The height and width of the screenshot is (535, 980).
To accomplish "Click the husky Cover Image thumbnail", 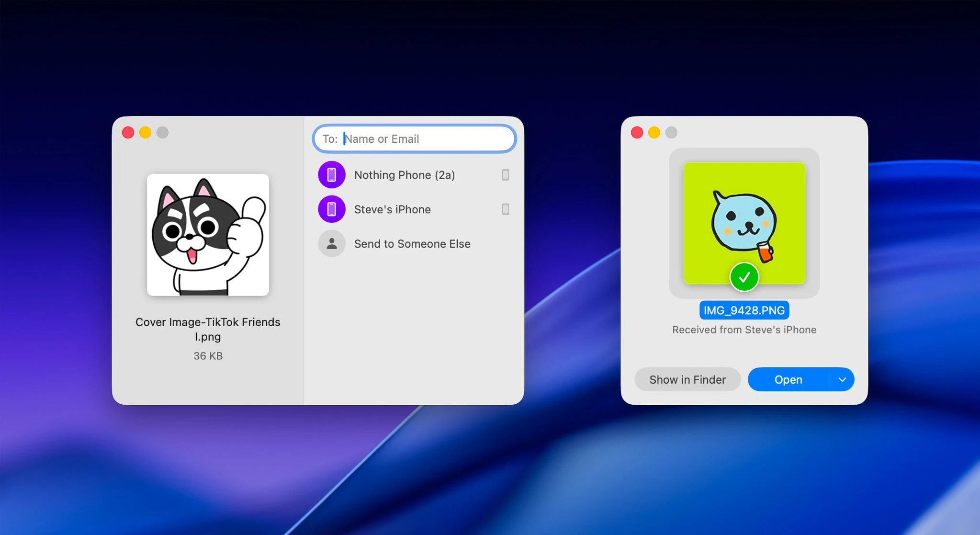I will (208, 235).
